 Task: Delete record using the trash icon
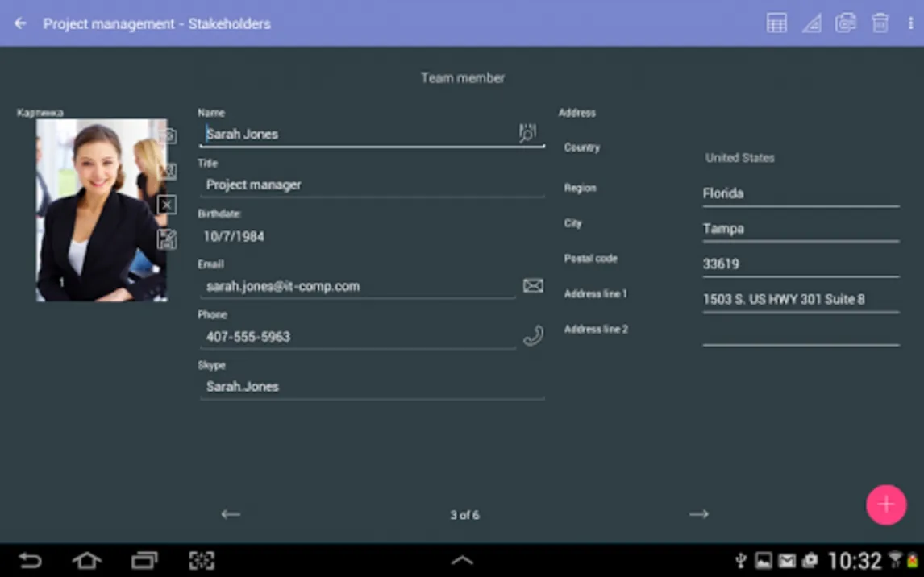880,23
